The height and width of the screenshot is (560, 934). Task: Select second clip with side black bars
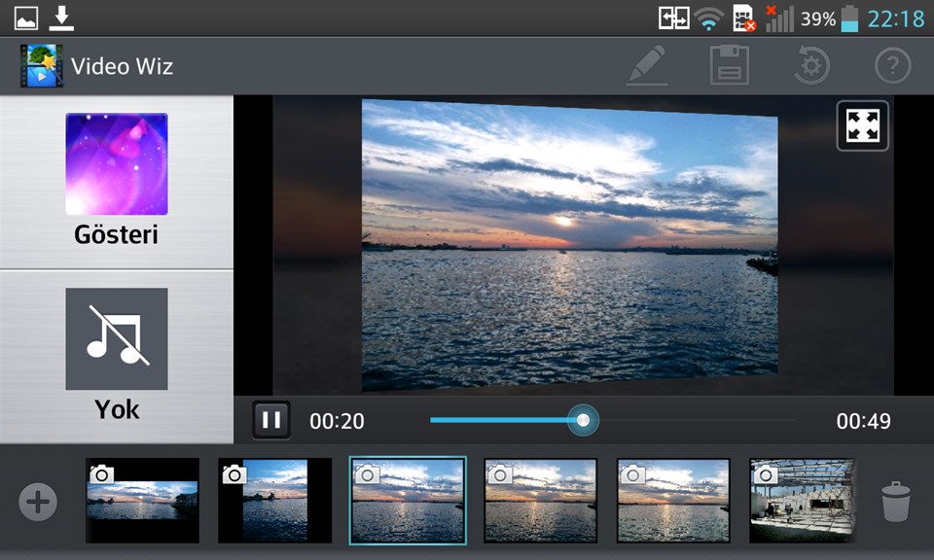point(274,501)
